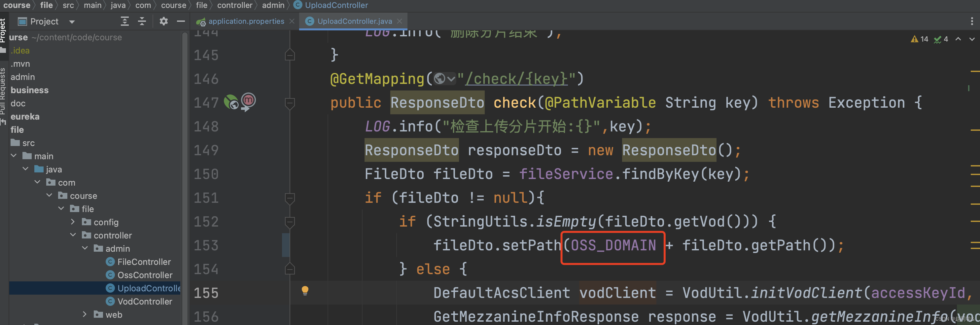Collapse the controller package chevron
The width and height of the screenshot is (980, 325).
73,235
